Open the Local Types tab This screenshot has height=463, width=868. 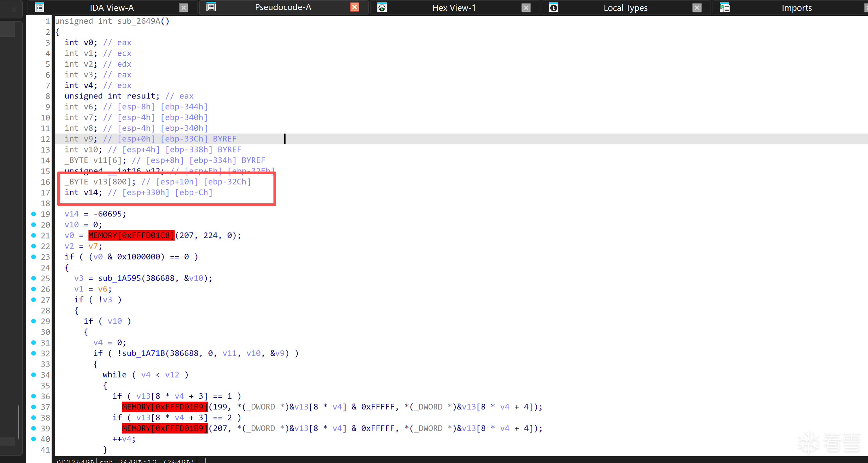(x=625, y=8)
